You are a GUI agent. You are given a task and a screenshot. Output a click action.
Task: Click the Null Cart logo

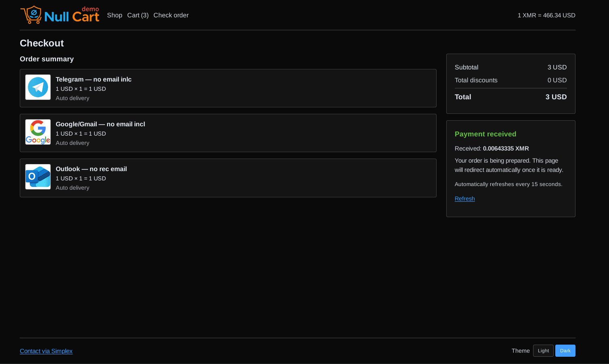click(60, 15)
